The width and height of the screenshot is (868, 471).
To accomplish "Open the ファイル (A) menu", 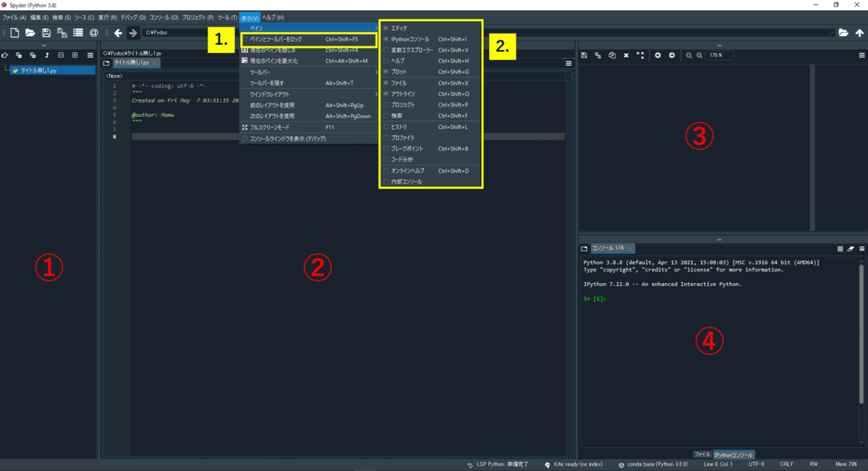I will (14, 17).
